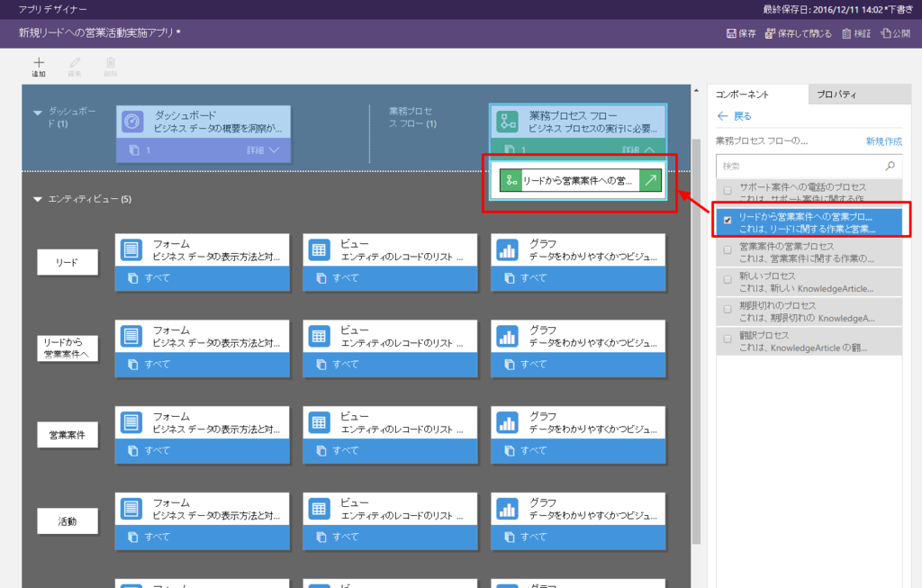
Task: Click the 戻る back link
Action: pos(742,116)
